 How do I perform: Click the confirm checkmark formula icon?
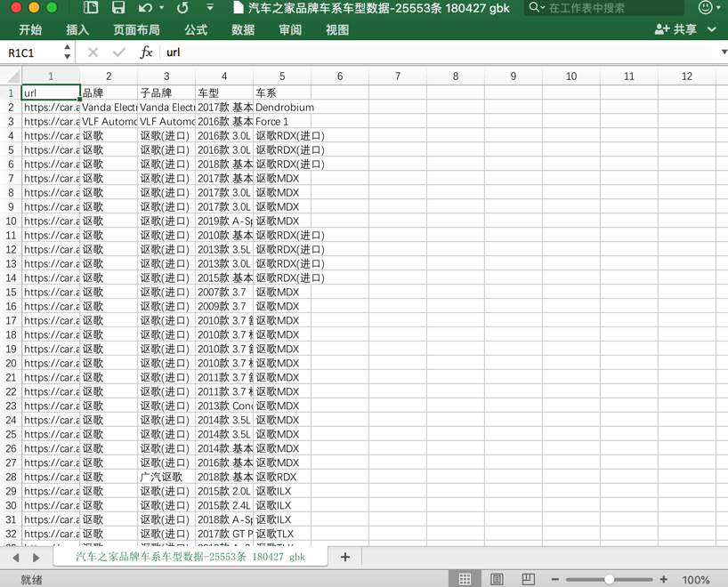(x=119, y=52)
